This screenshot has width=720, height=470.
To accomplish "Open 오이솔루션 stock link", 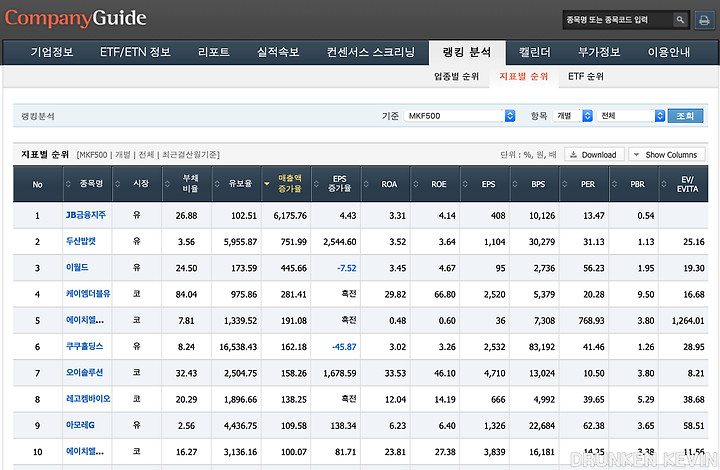I will pos(84,372).
